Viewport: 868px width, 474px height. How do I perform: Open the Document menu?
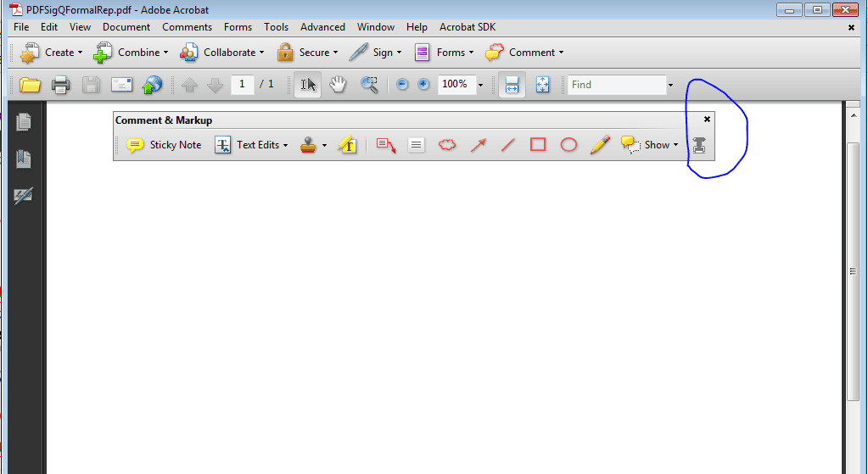coord(126,27)
